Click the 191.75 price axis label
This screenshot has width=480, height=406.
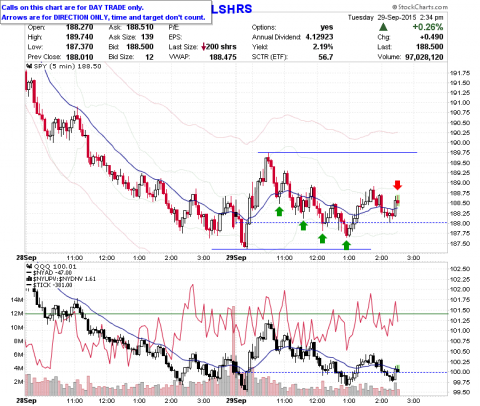pos(460,73)
